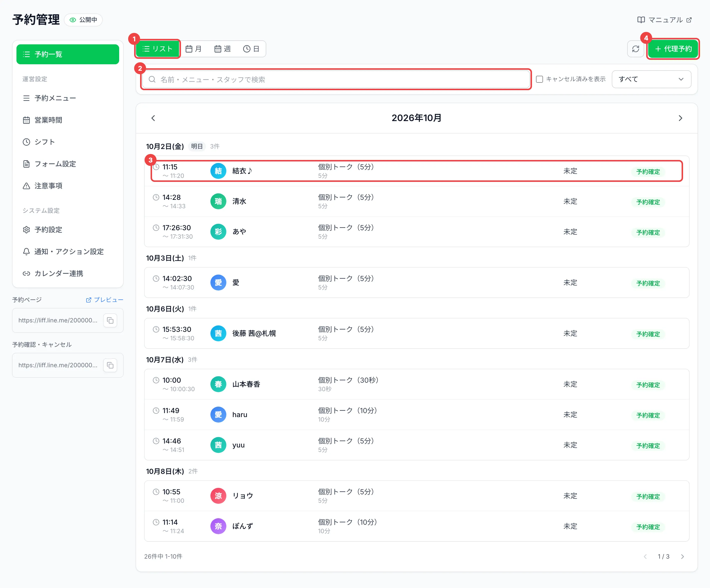Open 通知・アクション設定

tap(68, 252)
